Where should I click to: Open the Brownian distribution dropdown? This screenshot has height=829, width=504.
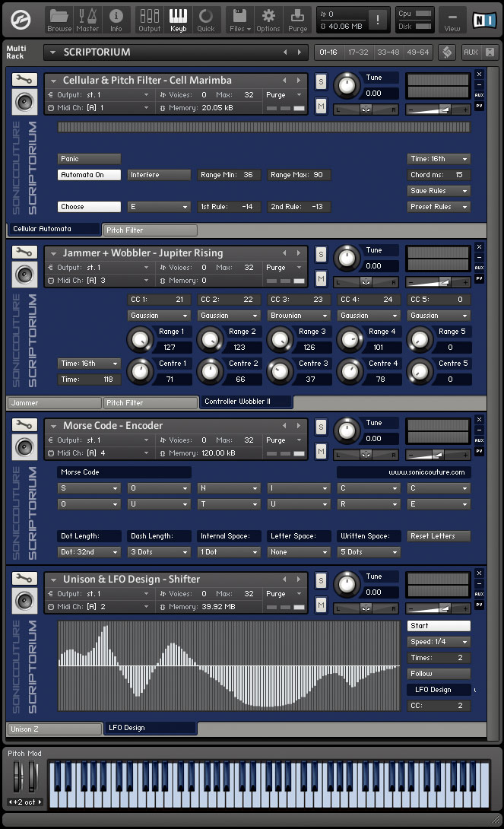pos(299,315)
